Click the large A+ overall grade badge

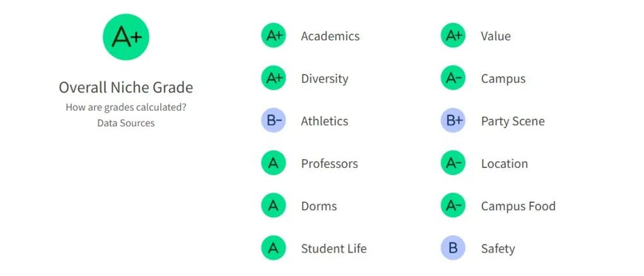[x=126, y=37]
